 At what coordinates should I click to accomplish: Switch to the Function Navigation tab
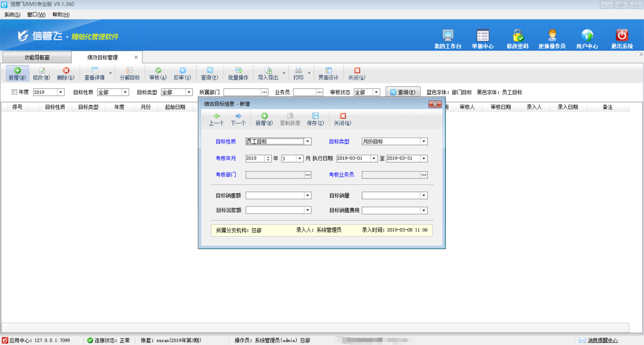tap(37, 57)
